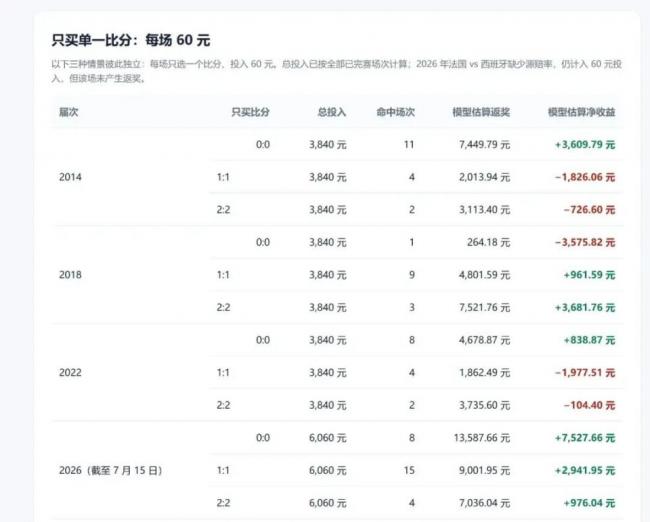Click the 2014 year cell

point(70,177)
